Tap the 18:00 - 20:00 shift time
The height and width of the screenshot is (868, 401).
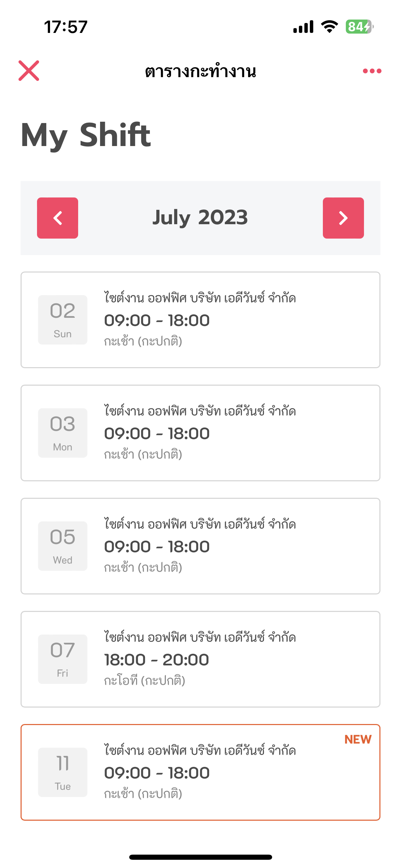pos(157,660)
